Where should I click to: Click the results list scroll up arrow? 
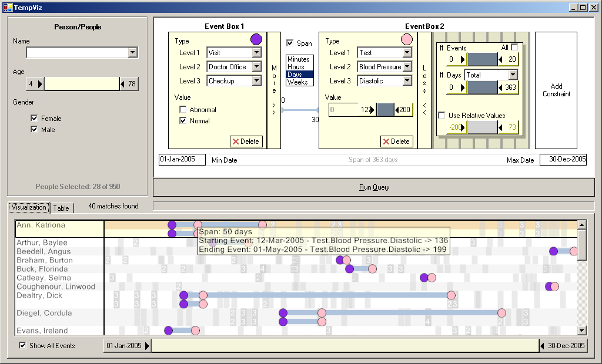pyautogui.click(x=582, y=225)
